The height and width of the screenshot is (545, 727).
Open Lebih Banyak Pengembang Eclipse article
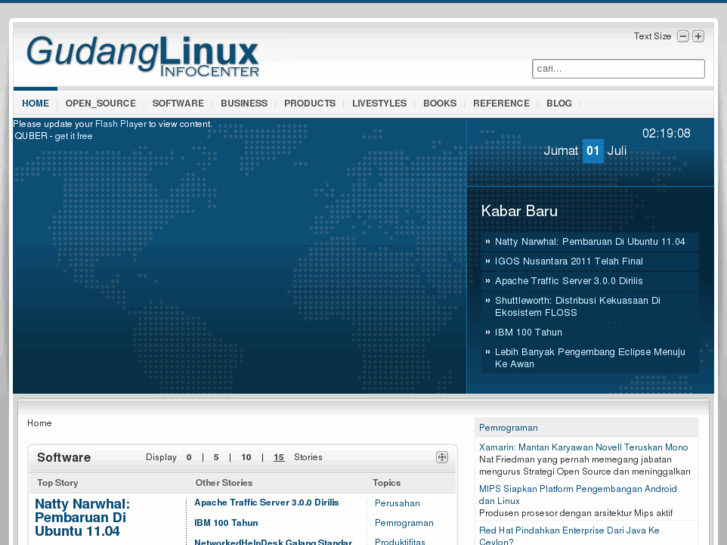pyautogui.click(x=590, y=358)
